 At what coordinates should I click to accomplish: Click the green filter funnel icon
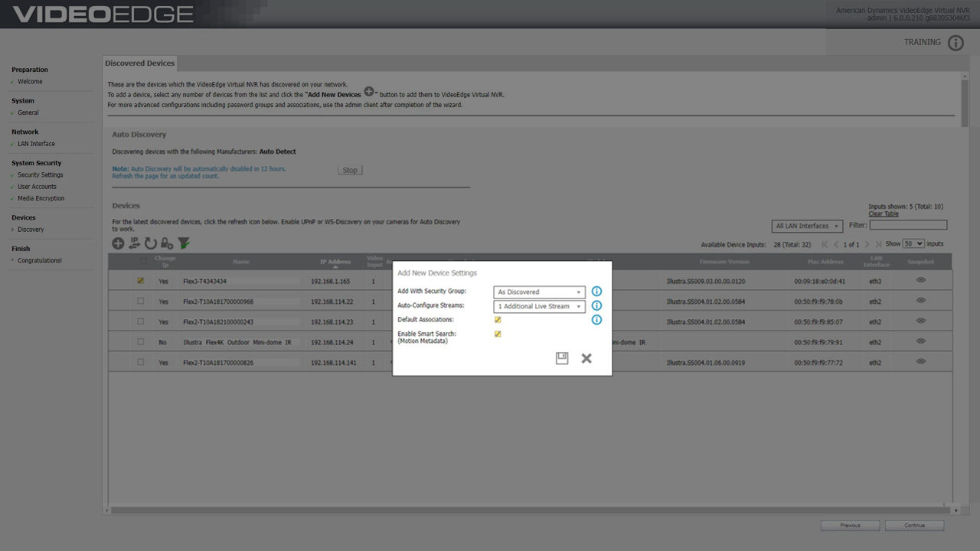184,243
